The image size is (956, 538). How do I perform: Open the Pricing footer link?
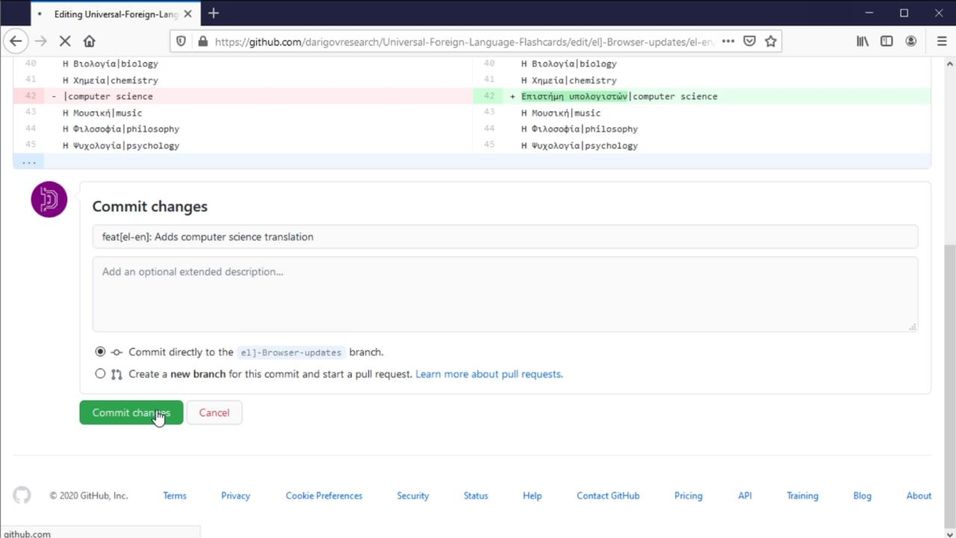tap(688, 496)
